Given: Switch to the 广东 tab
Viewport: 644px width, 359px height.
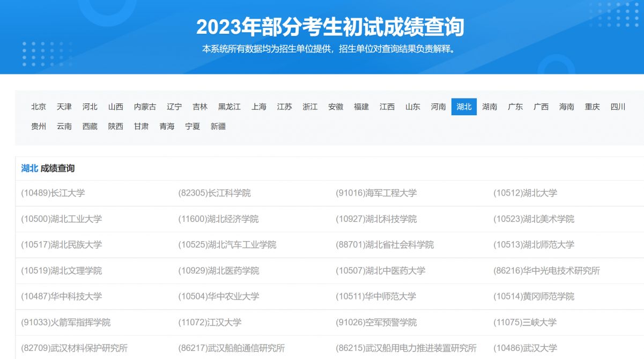Looking at the screenshot, I should (515, 107).
